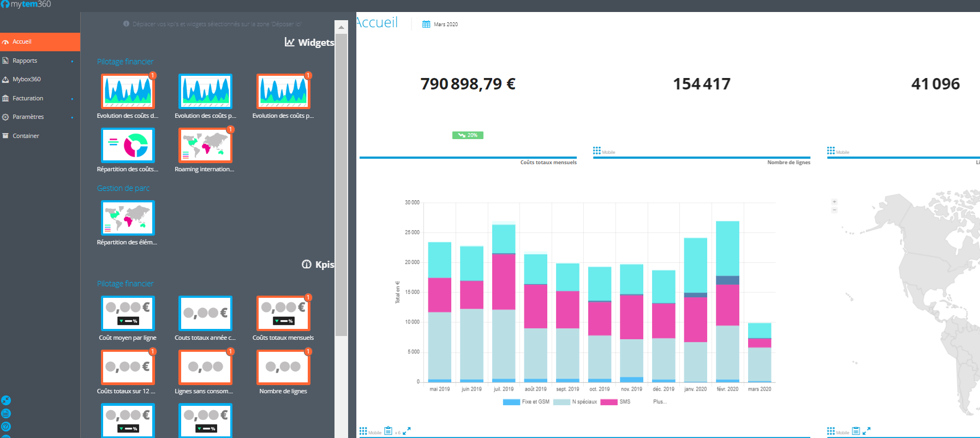980x438 pixels.
Task: Expand the Rapports submenu arrow
Action: [72, 61]
